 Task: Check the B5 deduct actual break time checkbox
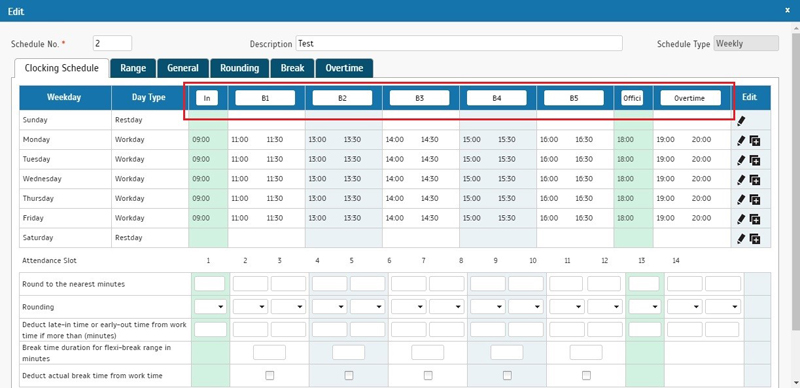pos(586,375)
